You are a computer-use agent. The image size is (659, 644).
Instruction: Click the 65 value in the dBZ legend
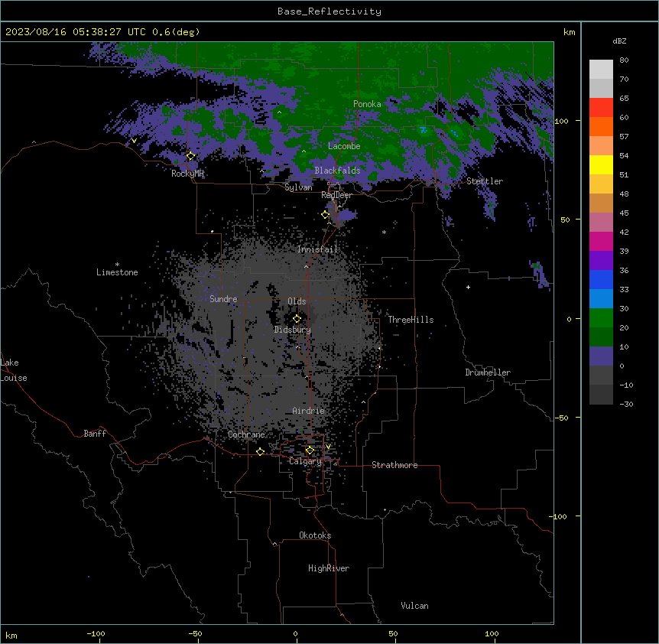[624, 99]
